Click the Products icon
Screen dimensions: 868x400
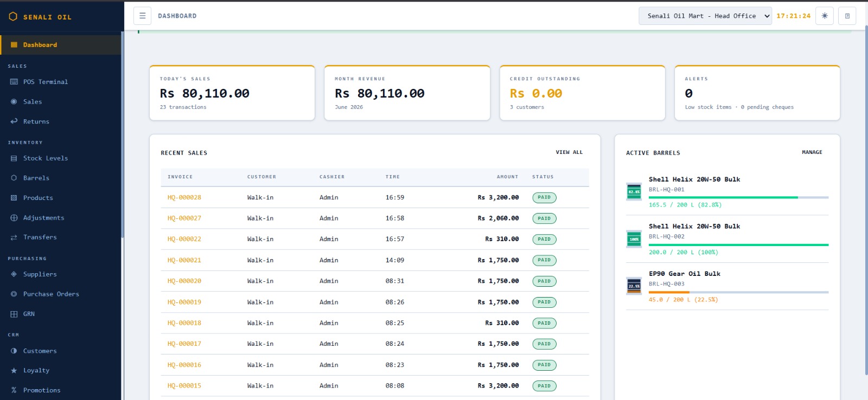coord(14,198)
